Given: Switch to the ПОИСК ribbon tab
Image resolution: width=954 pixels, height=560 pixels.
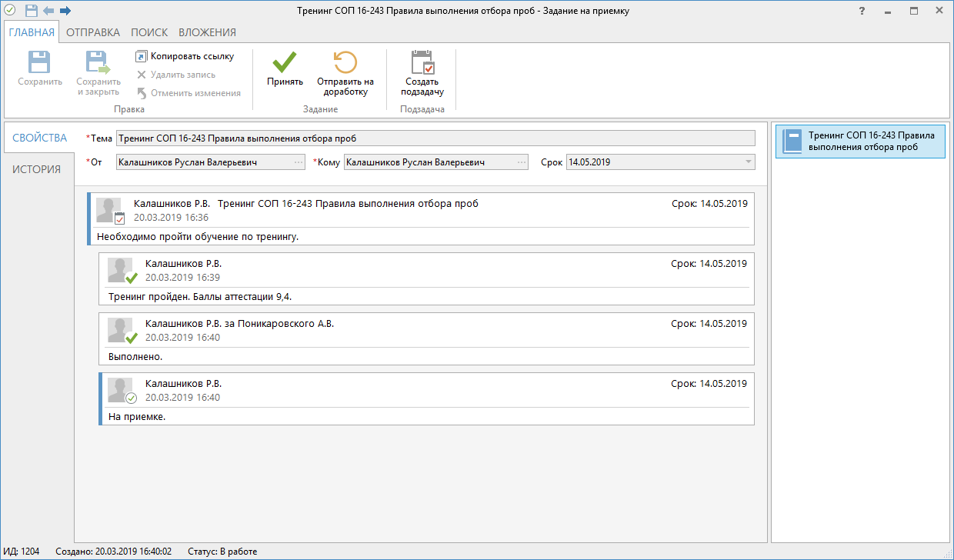Looking at the screenshot, I should 149,32.
